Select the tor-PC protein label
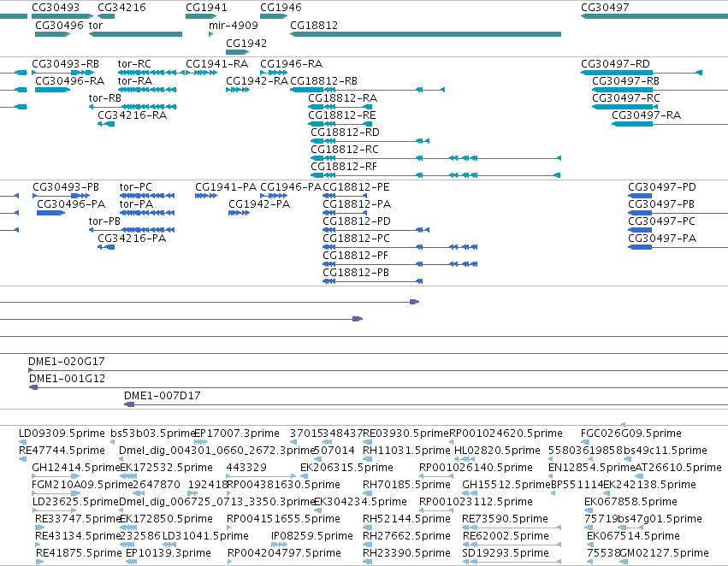The height and width of the screenshot is (566, 728). tap(135, 187)
